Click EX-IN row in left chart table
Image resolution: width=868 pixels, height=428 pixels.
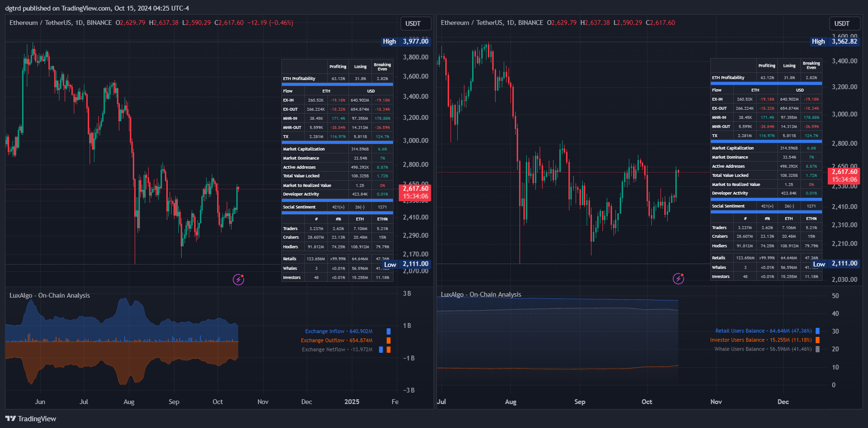click(x=337, y=100)
